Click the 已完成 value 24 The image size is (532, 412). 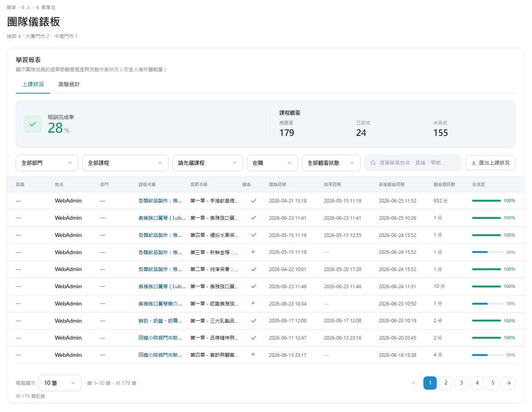pos(361,133)
